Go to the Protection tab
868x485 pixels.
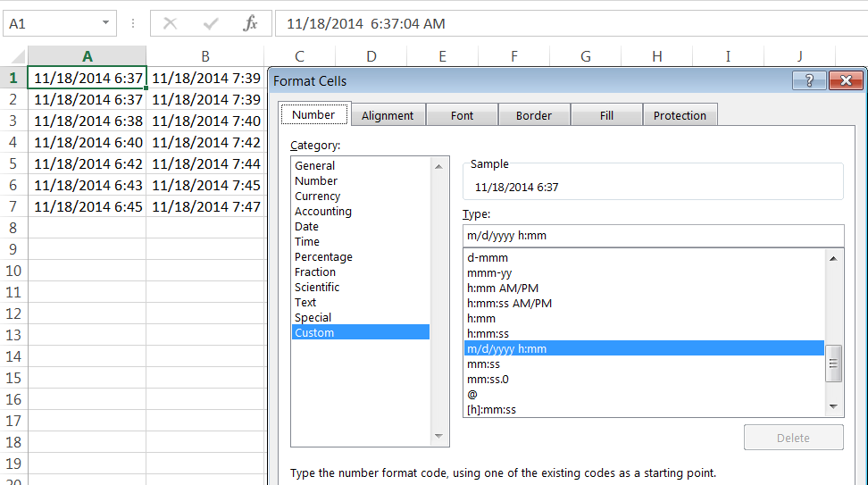pyautogui.click(x=680, y=115)
